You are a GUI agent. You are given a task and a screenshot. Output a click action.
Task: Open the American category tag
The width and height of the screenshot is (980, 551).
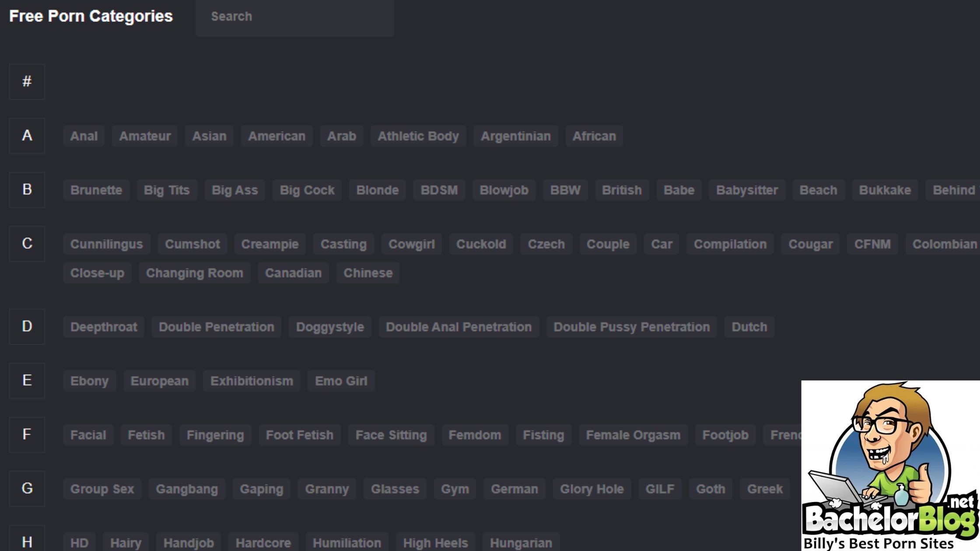[276, 136]
